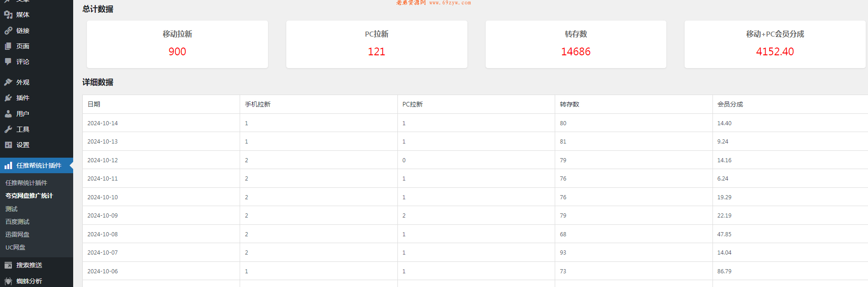
Task: Click the Links (链接) chain icon
Action: tap(8, 31)
